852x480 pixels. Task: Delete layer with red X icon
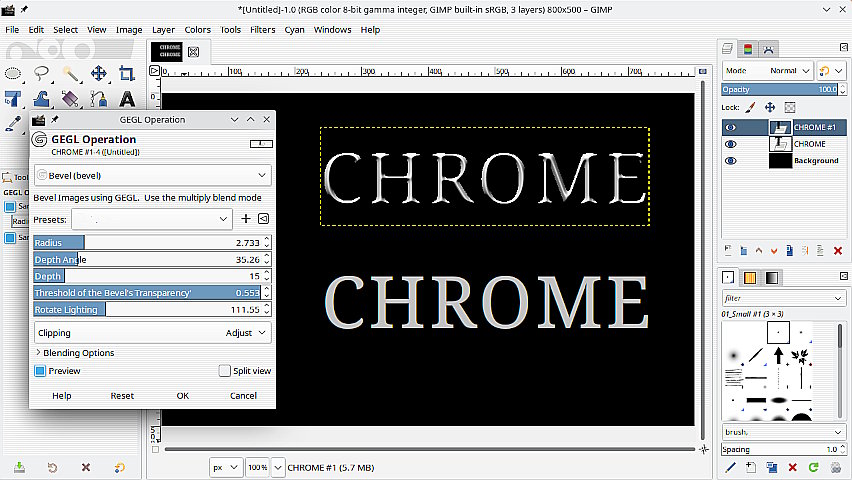pos(837,251)
